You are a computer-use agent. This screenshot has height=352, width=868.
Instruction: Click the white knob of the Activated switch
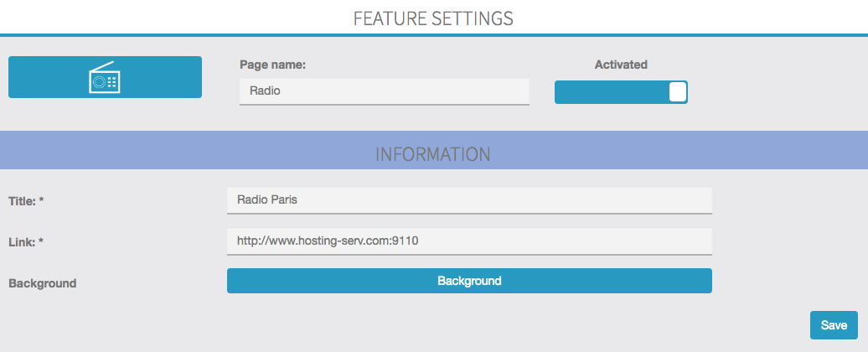678,92
